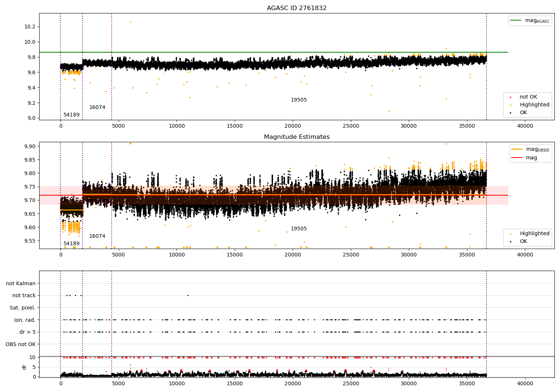
Task: Click the 20000 x-axis tick of the AGASC ID plot
Action: click(x=293, y=126)
